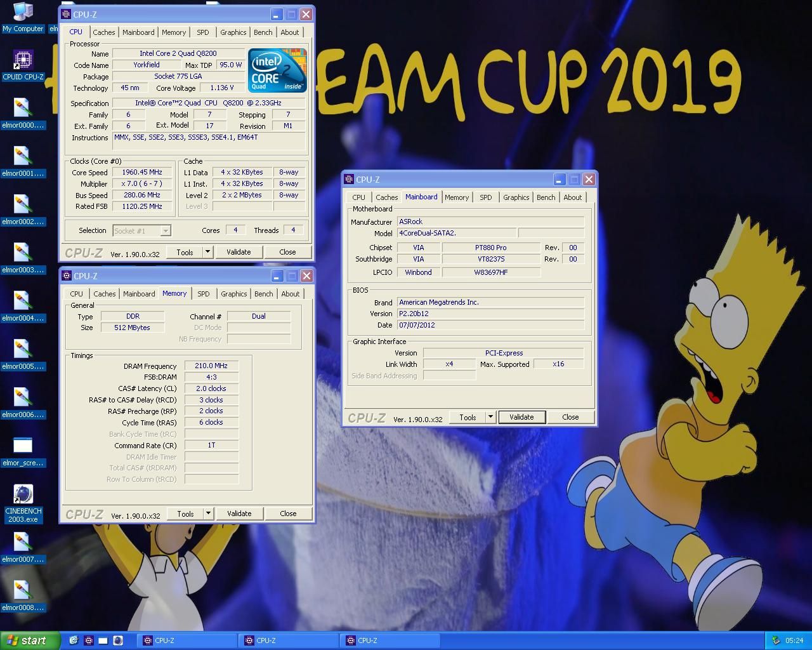Click Close button in the Memory-tab CPU-Z window
Screen dimensions: 812x650
pyautogui.click(x=288, y=514)
